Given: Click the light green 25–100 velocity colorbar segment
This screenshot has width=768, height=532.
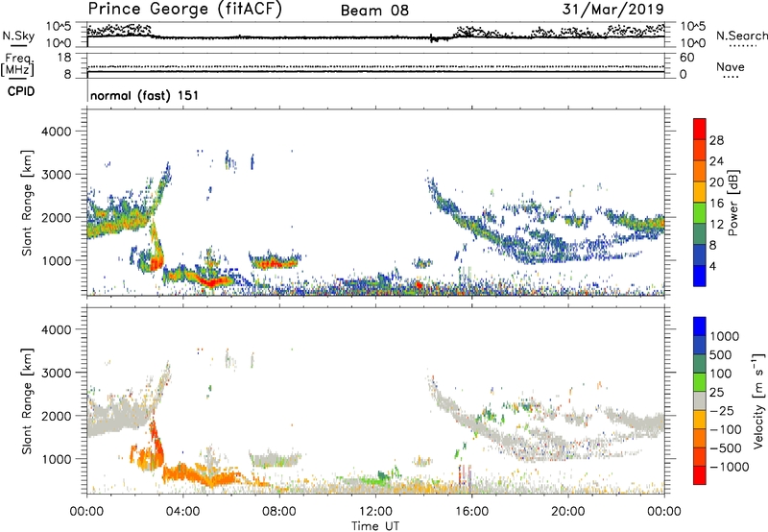Looking at the screenshot, I should (700, 382).
